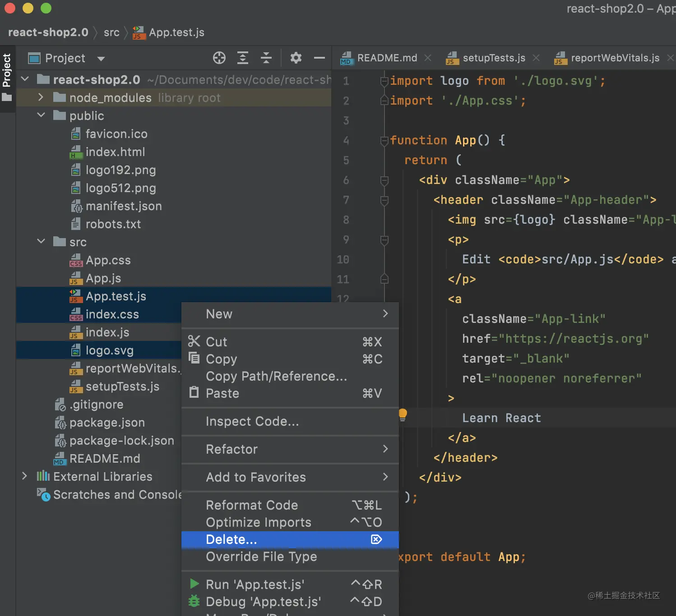Click the 'Learn React' text in editor
This screenshot has height=616, width=676.
point(501,418)
